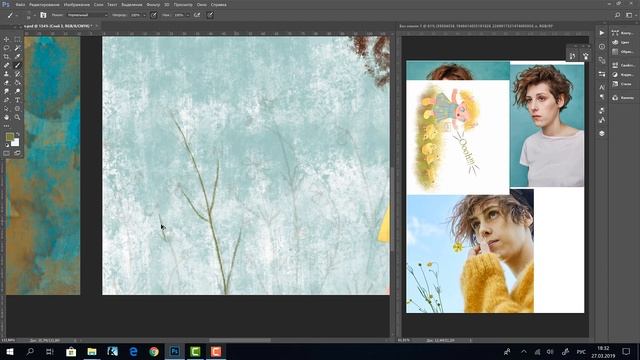
Task: Select the Paint Bucket tool
Action: click(x=17, y=82)
